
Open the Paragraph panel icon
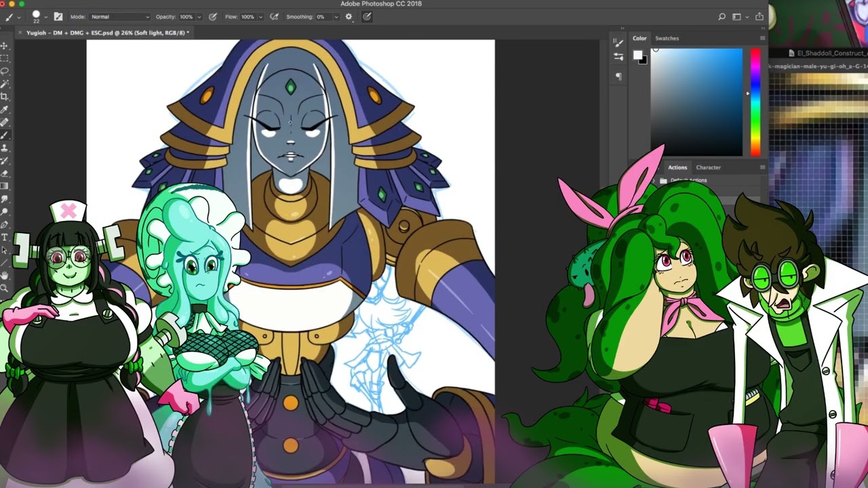[618, 77]
